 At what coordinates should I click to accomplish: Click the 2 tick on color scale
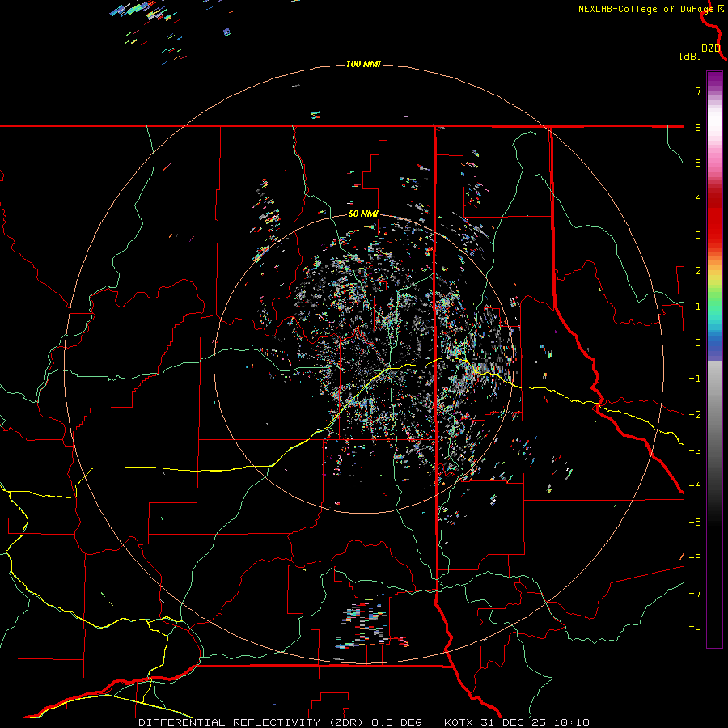[698, 271]
